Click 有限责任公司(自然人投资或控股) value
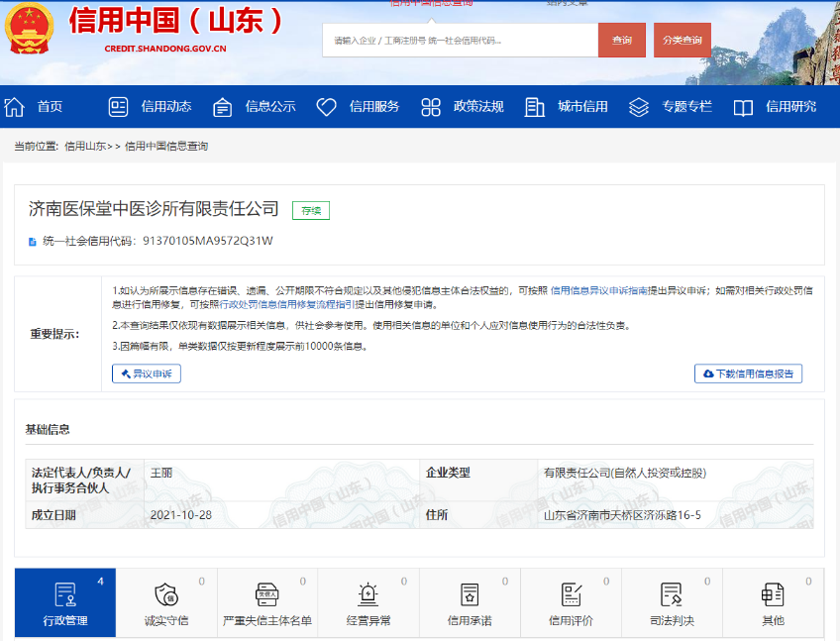This screenshot has height=641, width=840. point(625,473)
